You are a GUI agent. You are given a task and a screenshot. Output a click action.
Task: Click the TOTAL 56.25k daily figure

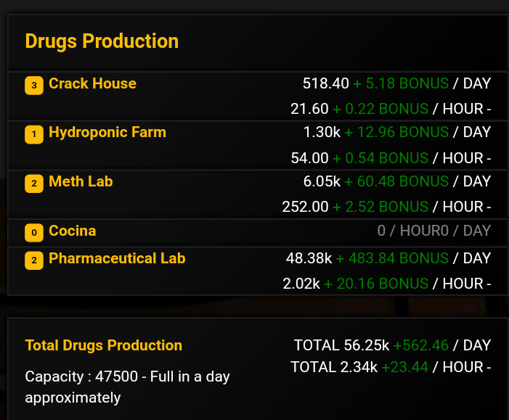click(x=343, y=345)
